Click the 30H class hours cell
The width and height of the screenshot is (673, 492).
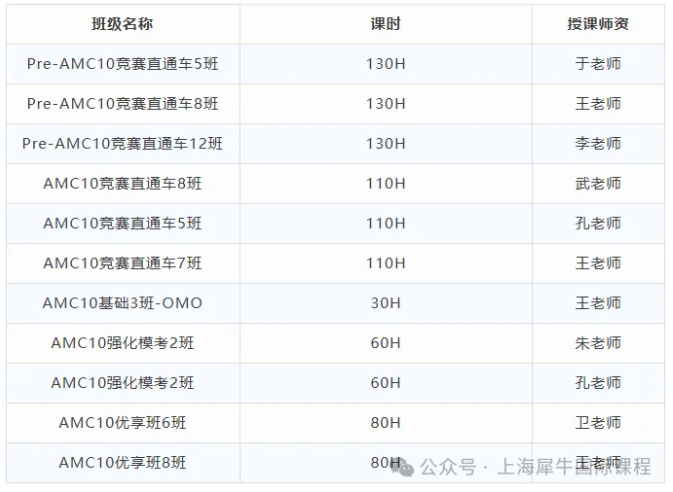click(x=385, y=303)
